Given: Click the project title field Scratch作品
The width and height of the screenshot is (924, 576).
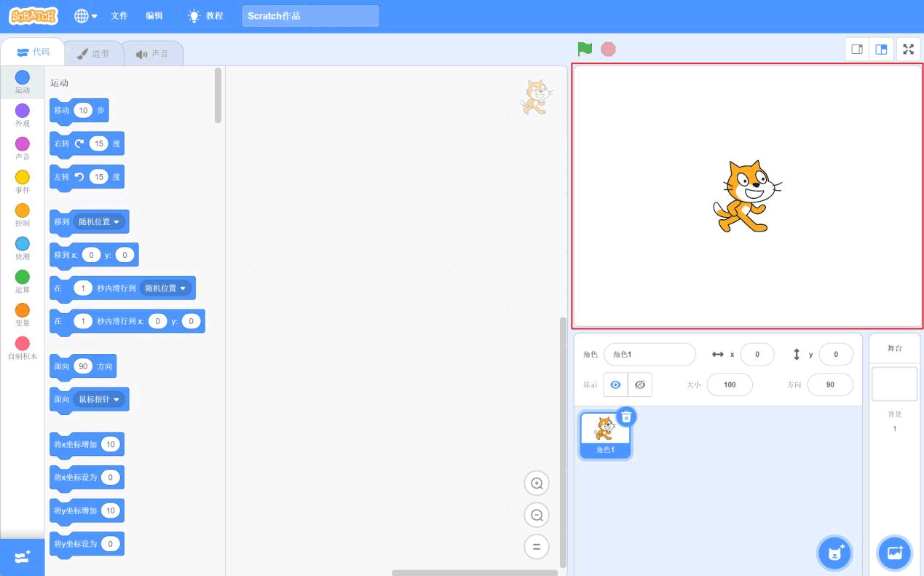Looking at the screenshot, I should coord(310,16).
